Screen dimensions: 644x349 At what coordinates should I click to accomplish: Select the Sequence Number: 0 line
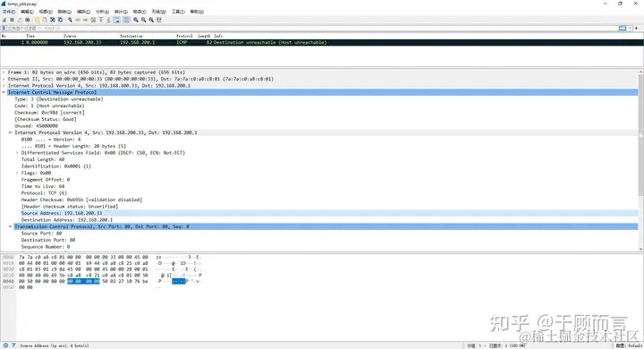click(46, 247)
